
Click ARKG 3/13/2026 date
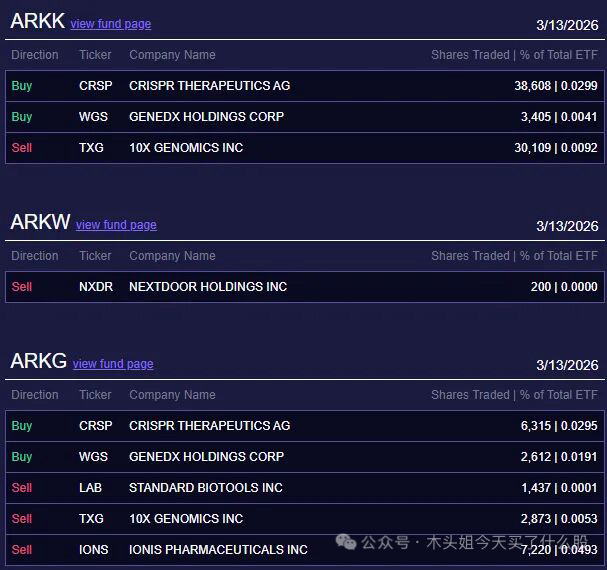tap(567, 365)
